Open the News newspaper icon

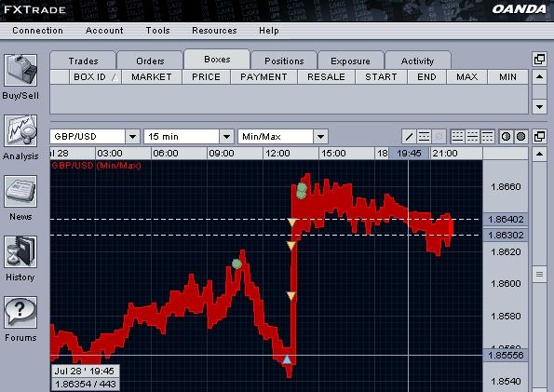click(x=20, y=191)
